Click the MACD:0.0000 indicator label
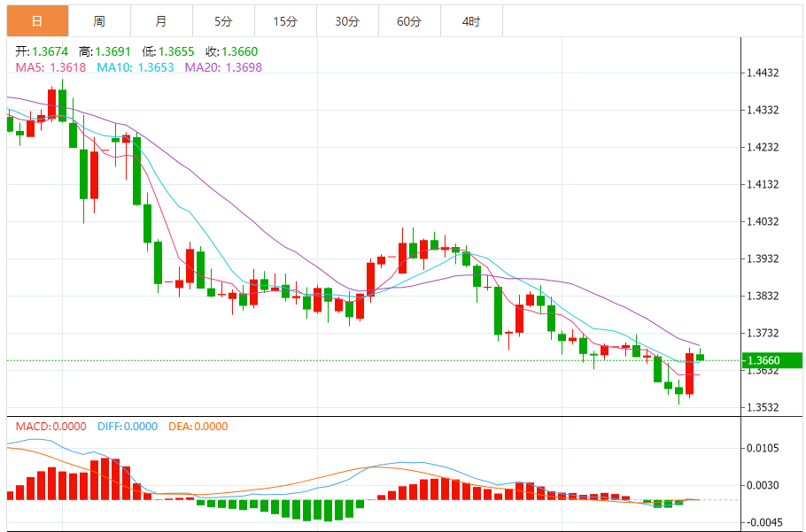 coord(50,427)
